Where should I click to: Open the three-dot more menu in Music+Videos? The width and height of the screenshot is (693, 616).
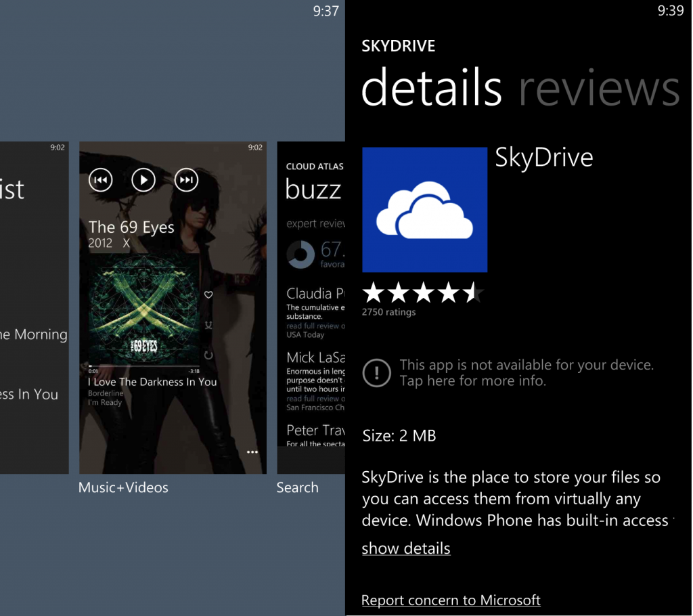point(252,452)
